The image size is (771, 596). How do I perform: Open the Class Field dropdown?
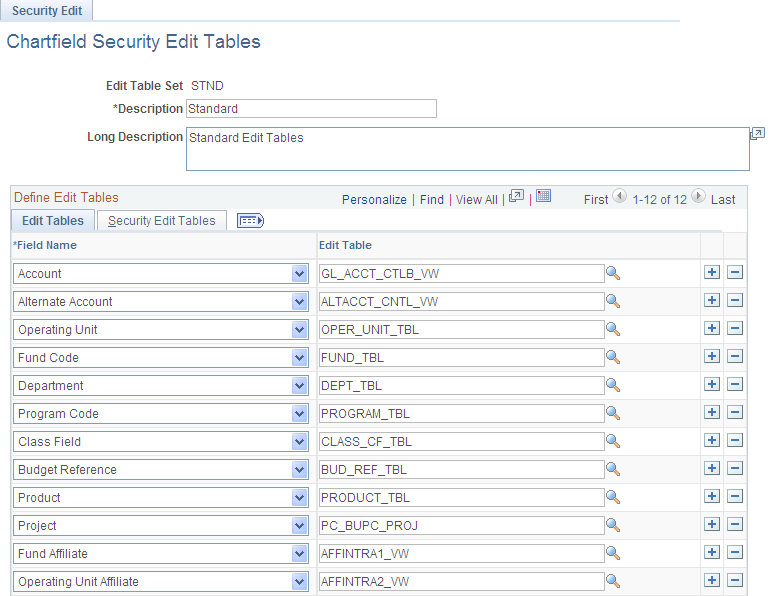click(x=299, y=442)
